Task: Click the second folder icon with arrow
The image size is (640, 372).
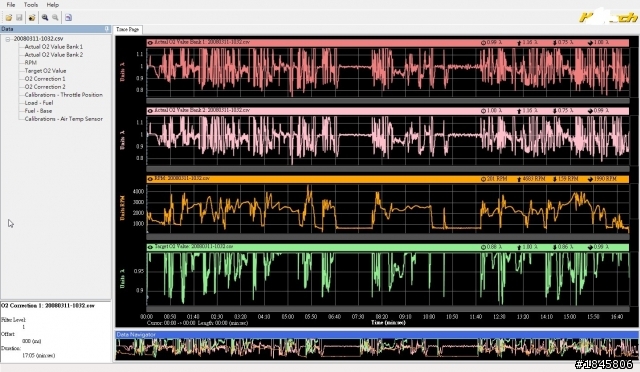Action: point(32,18)
